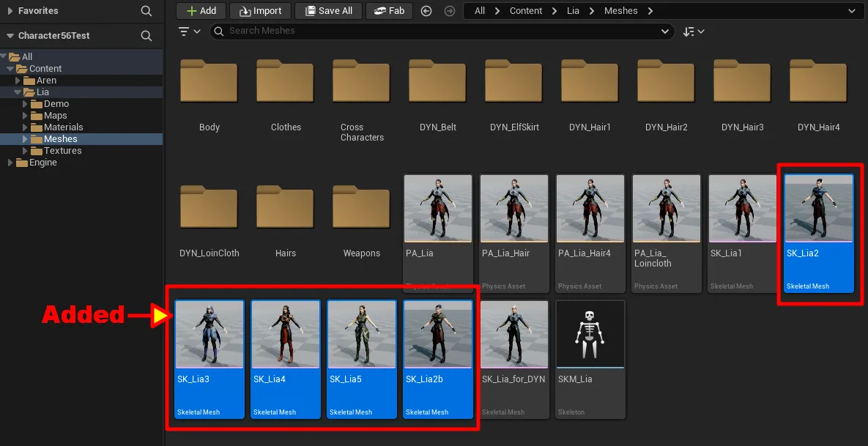The width and height of the screenshot is (868, 446).
Task: Expand the Maps folder arrow
Action: click(25, 116)
